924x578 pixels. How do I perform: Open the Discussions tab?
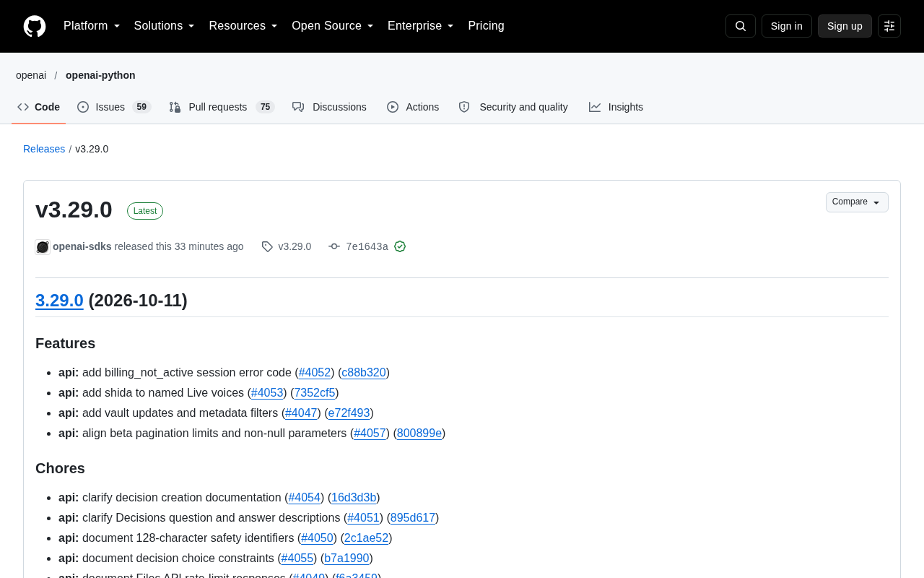pyautogui.click(x=329, y=107)
